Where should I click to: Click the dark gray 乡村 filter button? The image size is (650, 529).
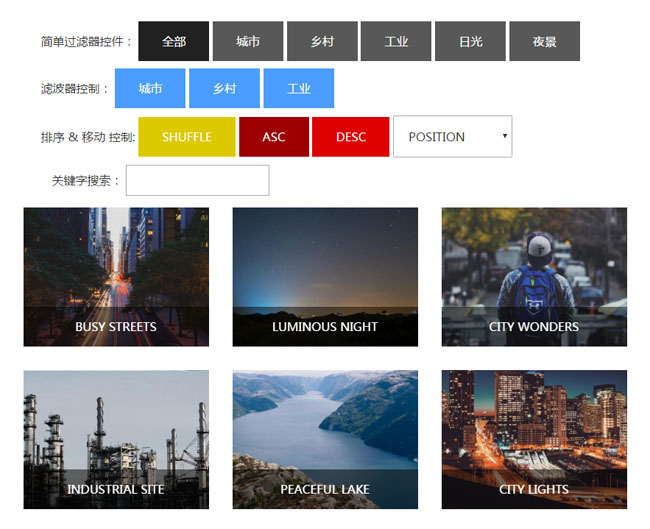[322, 41]
